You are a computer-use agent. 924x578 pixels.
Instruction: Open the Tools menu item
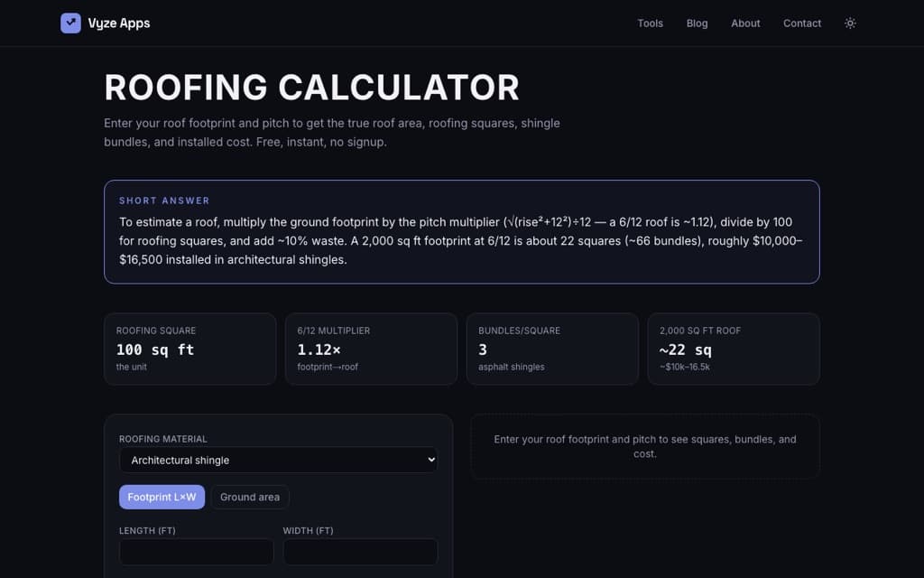tap(650, 23)
